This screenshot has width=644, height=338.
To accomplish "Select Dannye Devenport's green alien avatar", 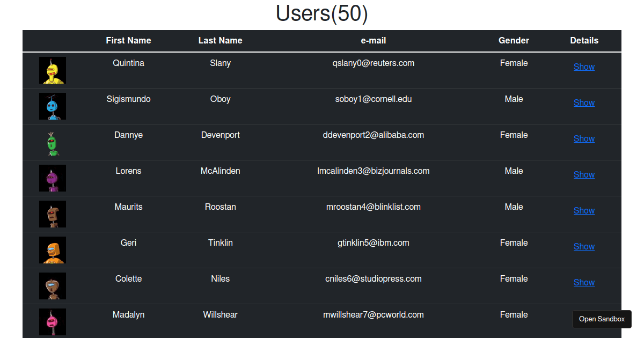I will tap(52, 142).
